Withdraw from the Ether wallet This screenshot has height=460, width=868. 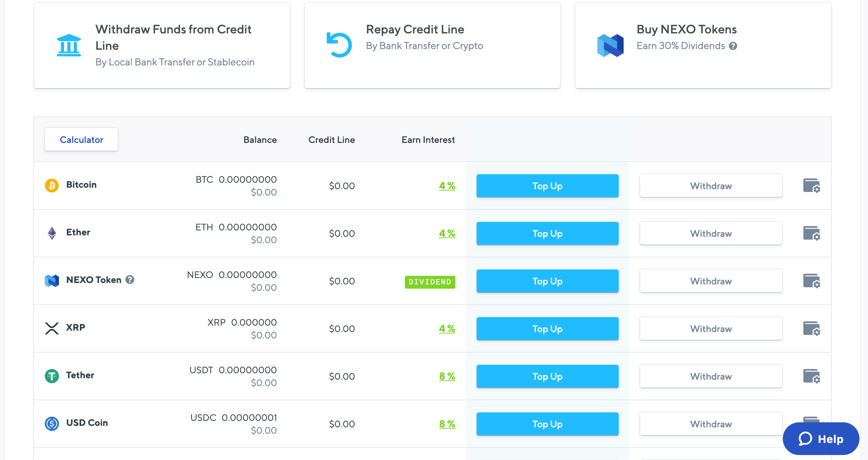711,233
